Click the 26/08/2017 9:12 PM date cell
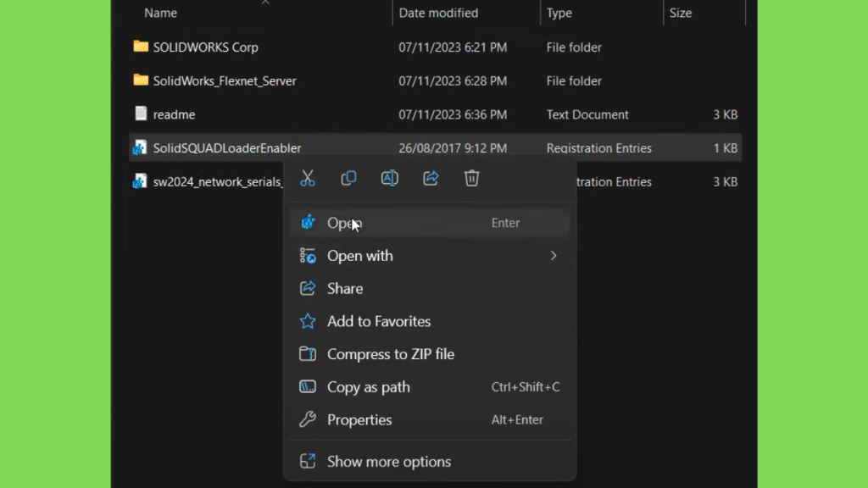The height and width of the screenshot is (488, 868). (453, 148)
